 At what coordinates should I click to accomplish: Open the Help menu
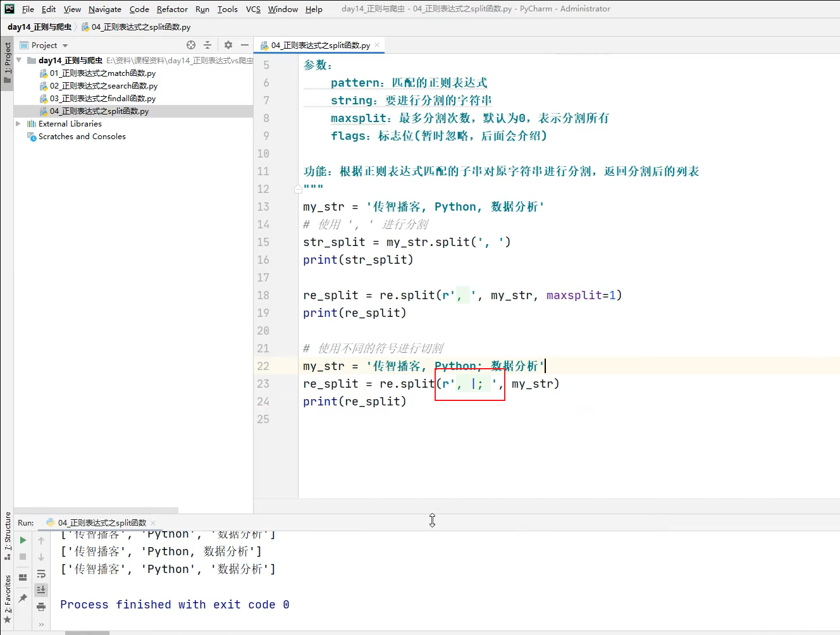point(314,9)
